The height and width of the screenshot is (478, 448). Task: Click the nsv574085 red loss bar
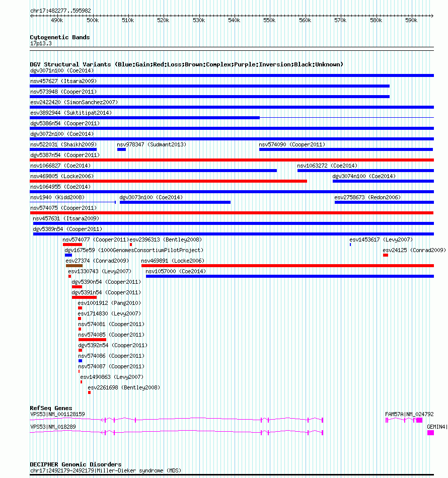(x=93, y=340)
